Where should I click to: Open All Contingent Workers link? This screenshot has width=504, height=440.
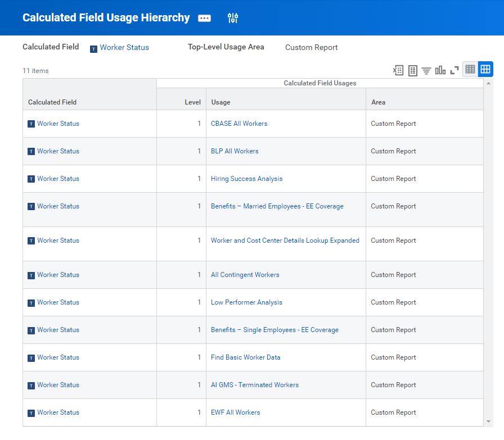tap(245, 275)
